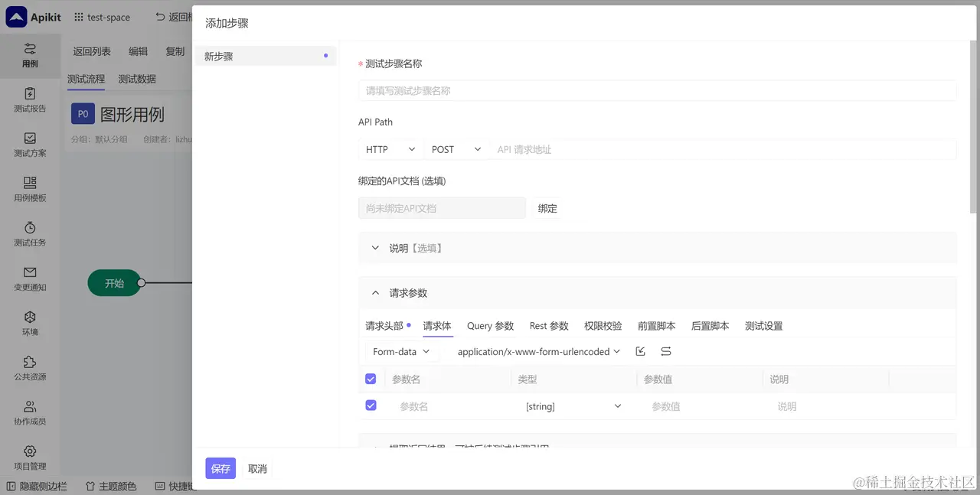The height and width of the screenshot is (495, 980).
Task: Click the keyboard shortcut icon at bottom
Action: pos(160,486)
